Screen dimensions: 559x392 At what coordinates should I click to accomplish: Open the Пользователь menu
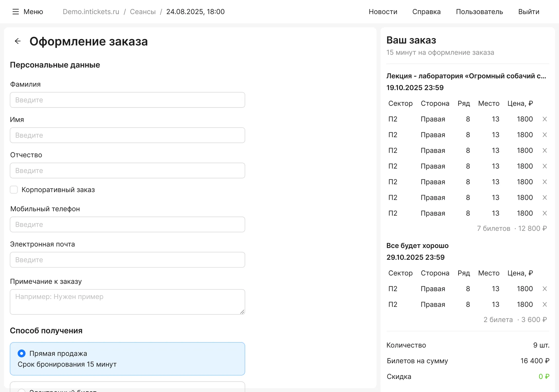(x=479, y=12)
